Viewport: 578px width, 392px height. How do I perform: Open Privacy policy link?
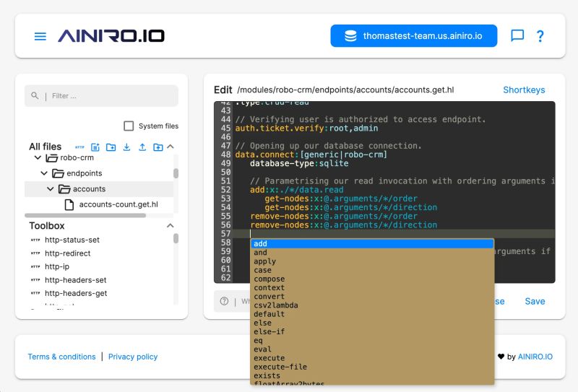tap(133, 357)
